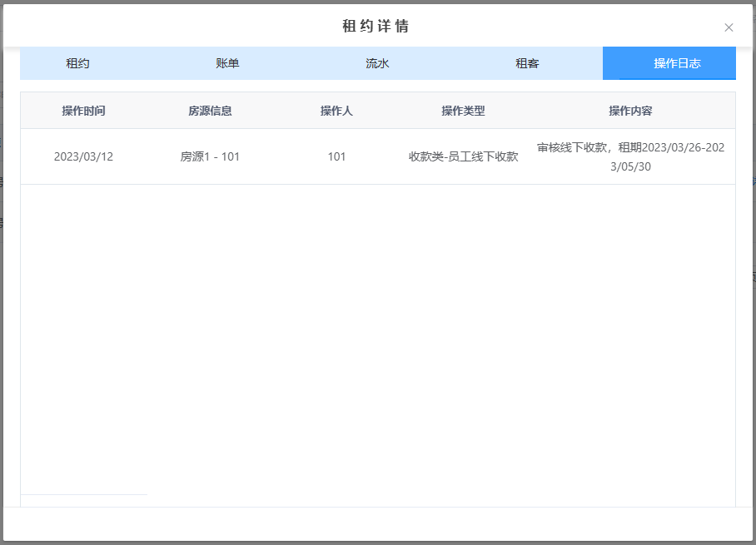Click the 房源1 - 101 cell
The image size is (756, 545).
point(210,156)
